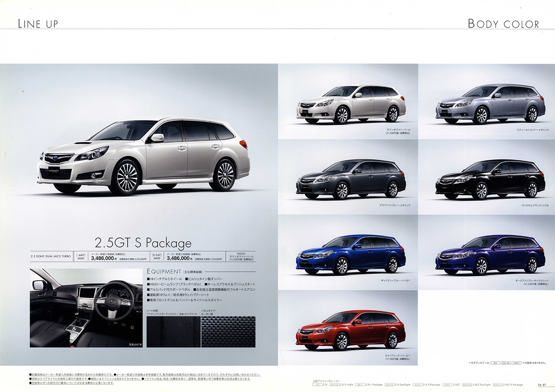Click the クリスタルブラック・シリカ color caption
This screenshot has height=392, width=555.
tap(535, 205)
